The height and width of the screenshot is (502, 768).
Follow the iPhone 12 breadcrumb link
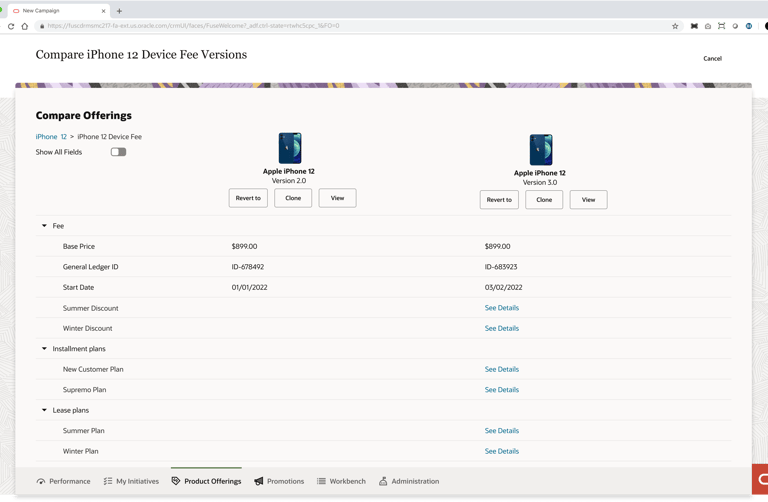tap(51, 137)
